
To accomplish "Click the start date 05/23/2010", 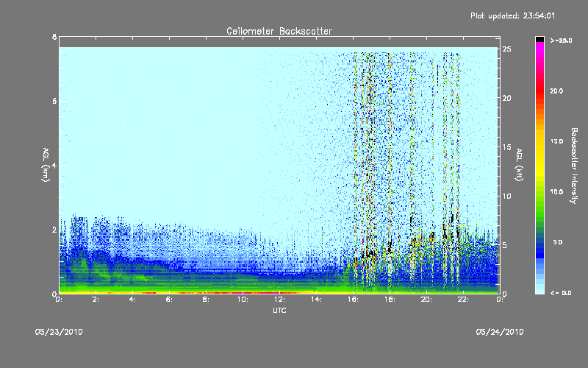I will pos(59,332).
